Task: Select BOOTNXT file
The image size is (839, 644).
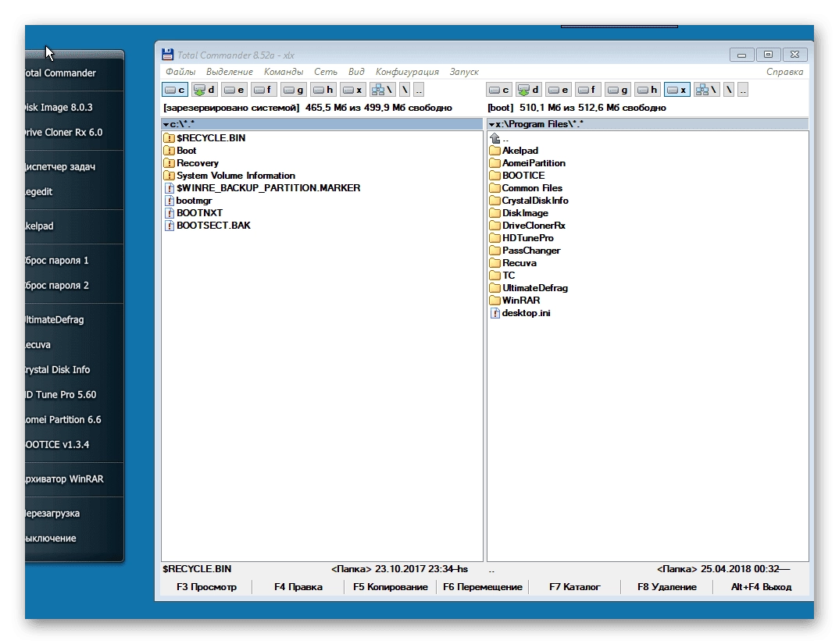Action: coord(193,213)
